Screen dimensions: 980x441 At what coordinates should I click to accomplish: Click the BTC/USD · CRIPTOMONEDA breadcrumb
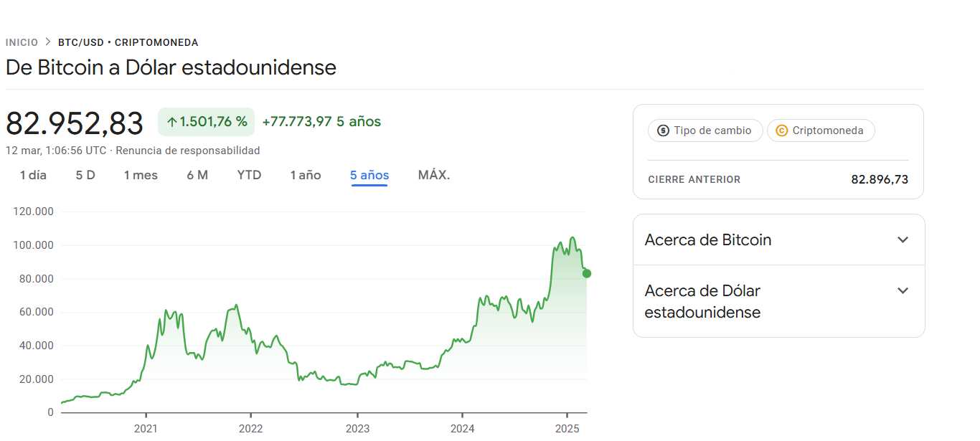[x=127, y=42]
